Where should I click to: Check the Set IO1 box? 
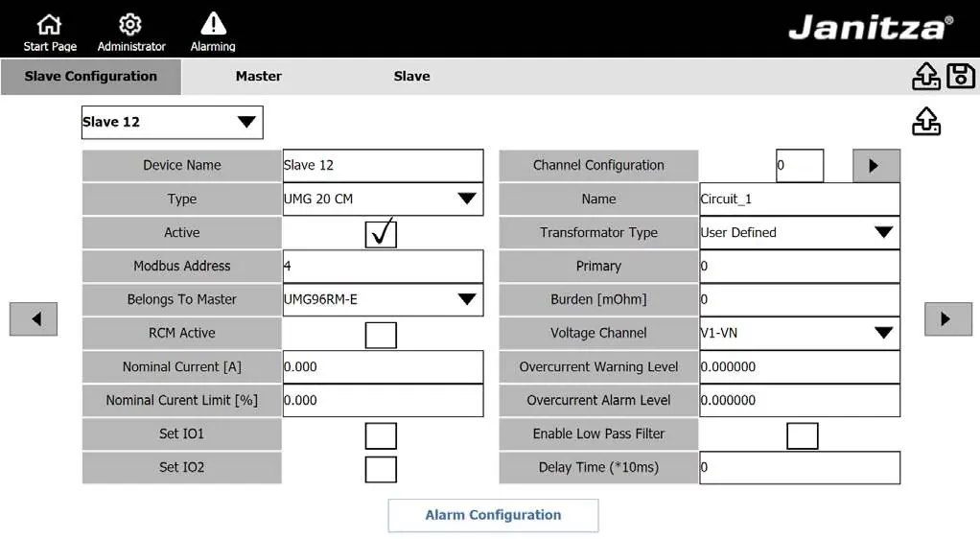point(381,435)
